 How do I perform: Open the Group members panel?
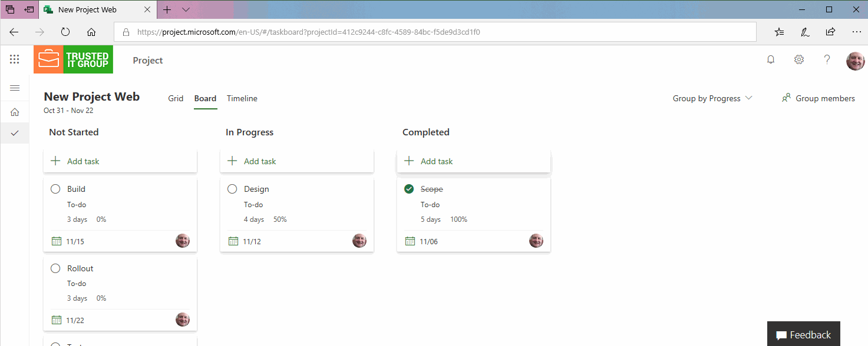819,98
